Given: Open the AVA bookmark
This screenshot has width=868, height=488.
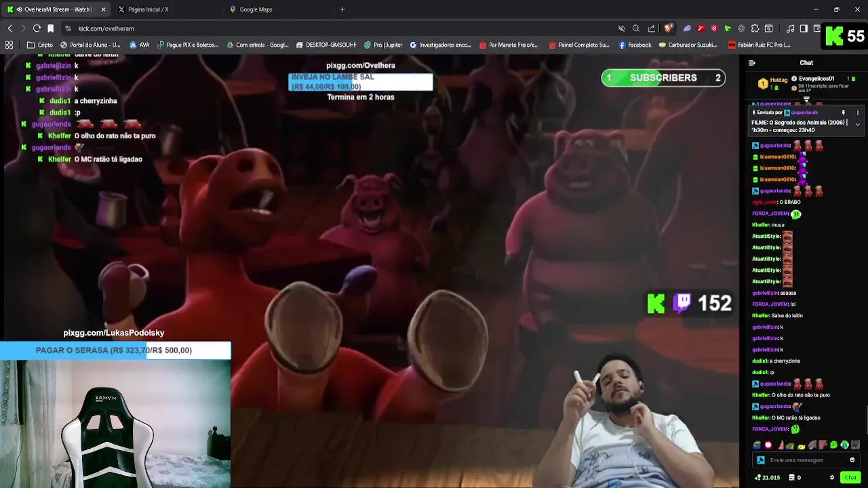Looking at the screenshot, I should [138, 45].
